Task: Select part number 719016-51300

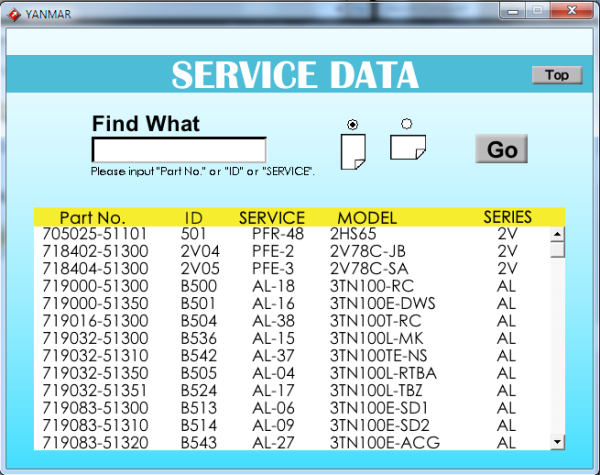Action: point(95,321)
